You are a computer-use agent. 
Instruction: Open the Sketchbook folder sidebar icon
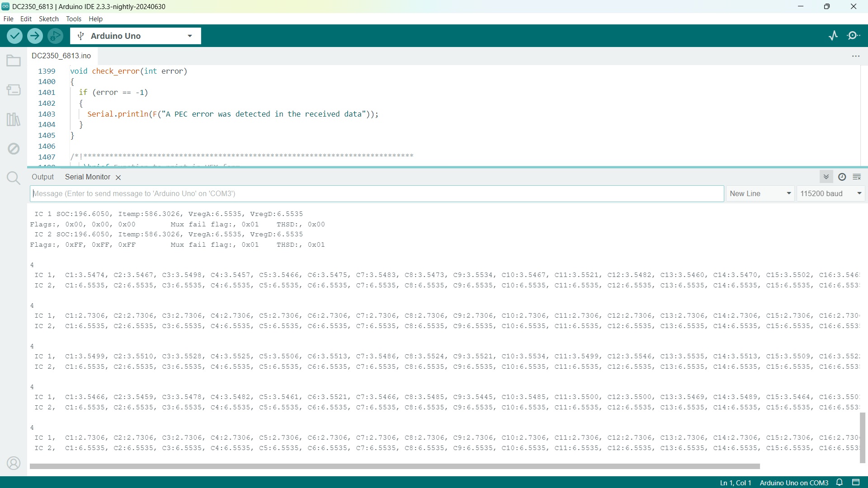14,61
